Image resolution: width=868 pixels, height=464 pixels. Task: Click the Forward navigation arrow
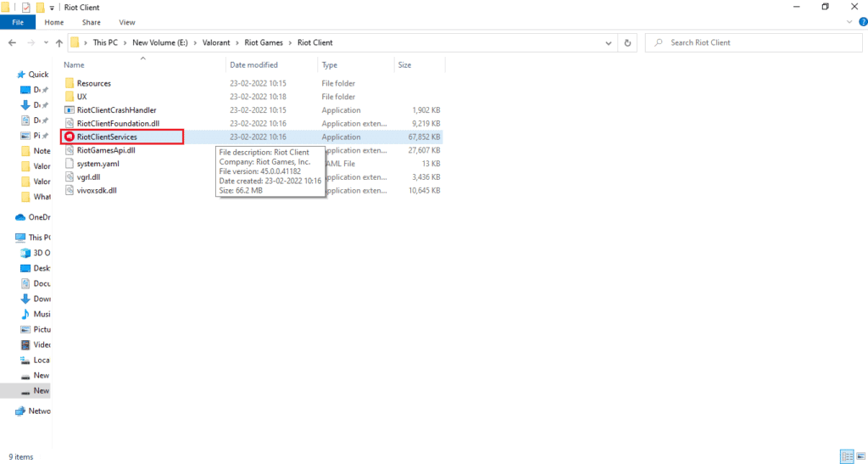tap(31, 42)
